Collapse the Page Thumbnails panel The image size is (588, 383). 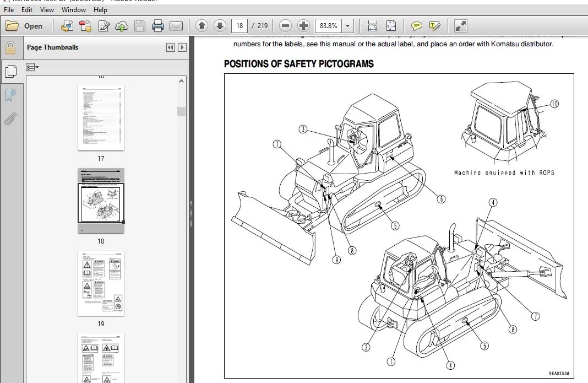point(171,47)
